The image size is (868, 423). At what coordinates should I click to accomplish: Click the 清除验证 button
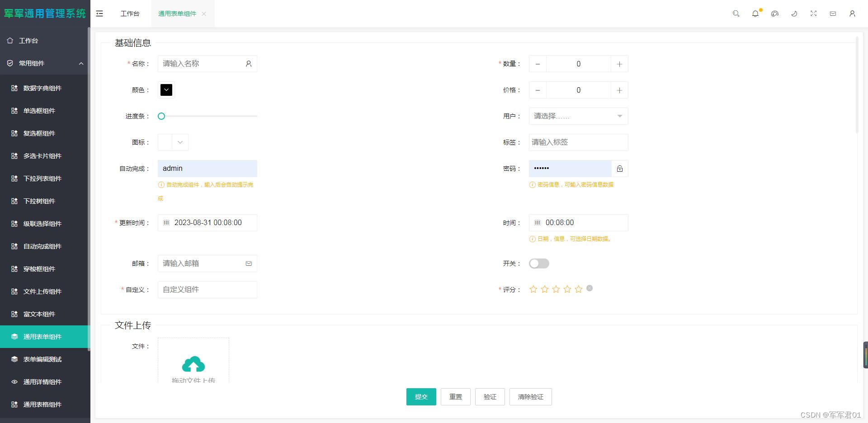(531, 397)
